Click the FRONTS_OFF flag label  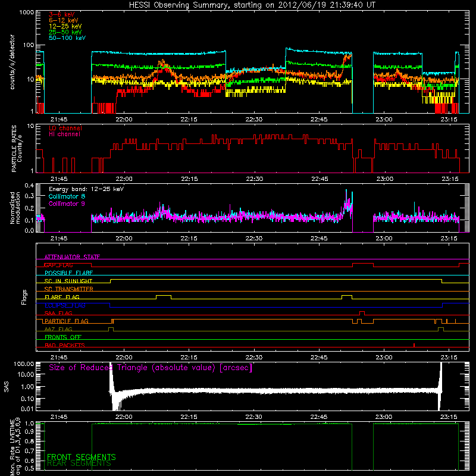[x=63, y=337]
